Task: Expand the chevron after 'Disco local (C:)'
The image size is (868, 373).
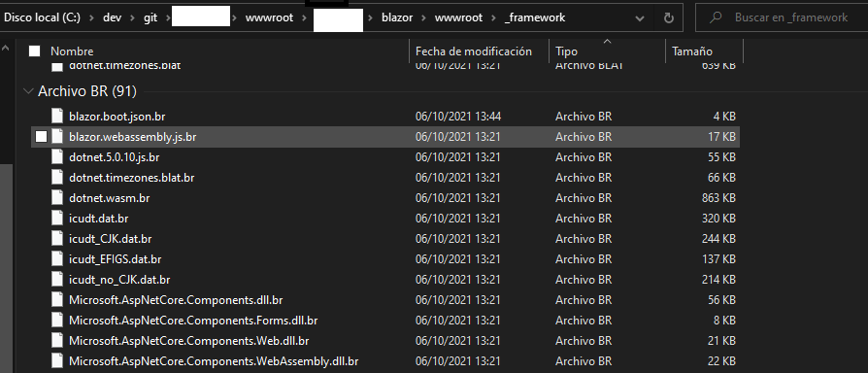Action: (x=91, y=17)
